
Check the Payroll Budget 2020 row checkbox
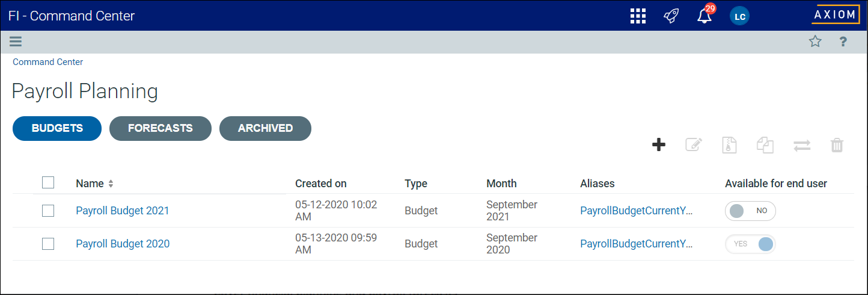(x=48, y=244)
